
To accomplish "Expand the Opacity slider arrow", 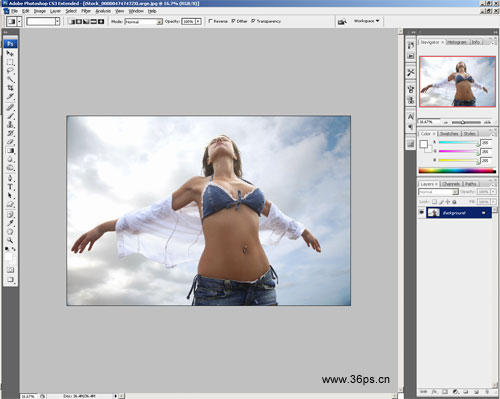I will (198, 21).
